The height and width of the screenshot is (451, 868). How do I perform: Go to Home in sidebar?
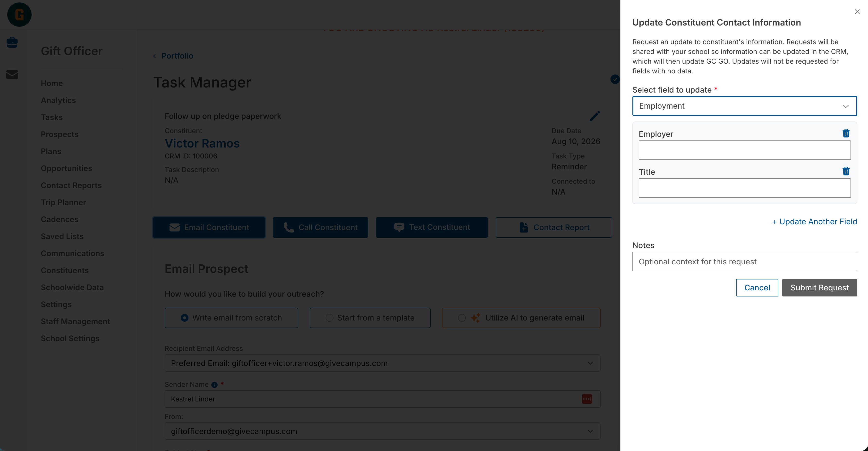(x=51, y=83)
